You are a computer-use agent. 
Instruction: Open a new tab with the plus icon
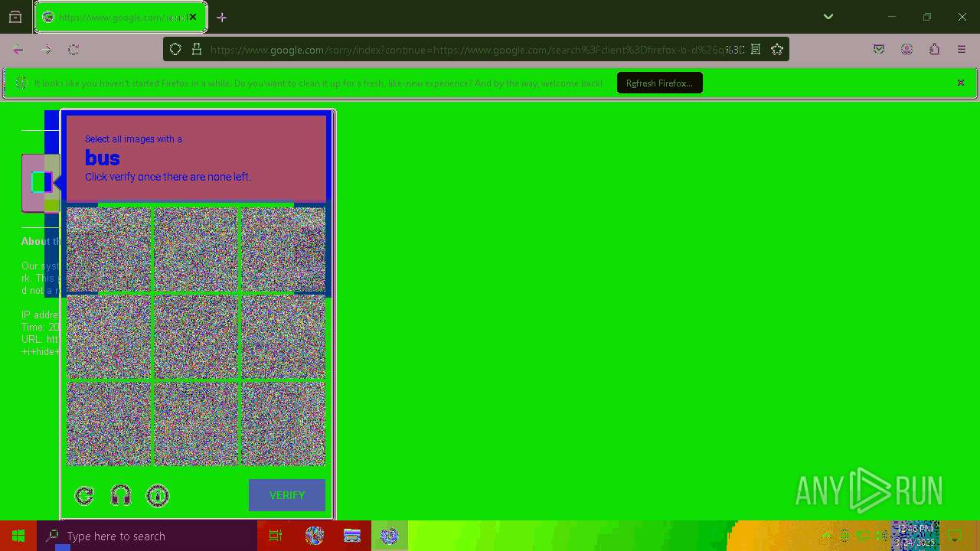221,17
